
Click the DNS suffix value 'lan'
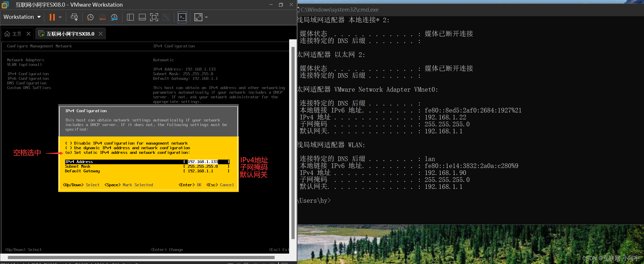click(x=430, y=159)
